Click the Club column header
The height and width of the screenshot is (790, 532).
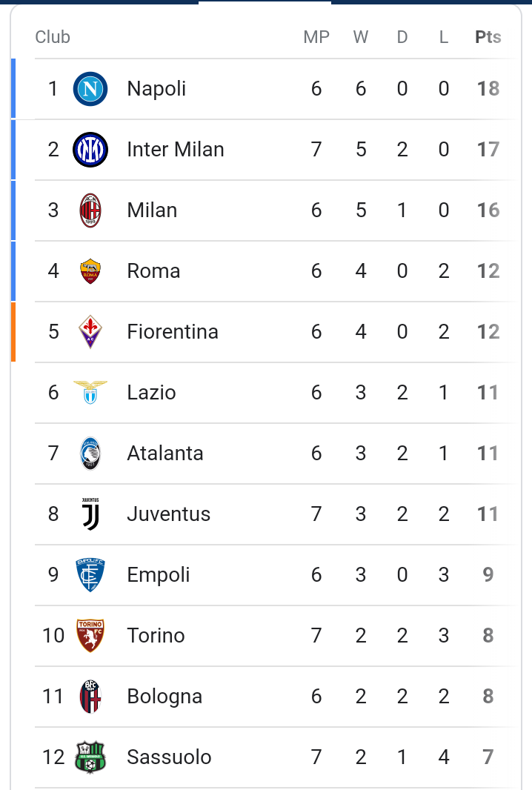[x=53, y=37]
